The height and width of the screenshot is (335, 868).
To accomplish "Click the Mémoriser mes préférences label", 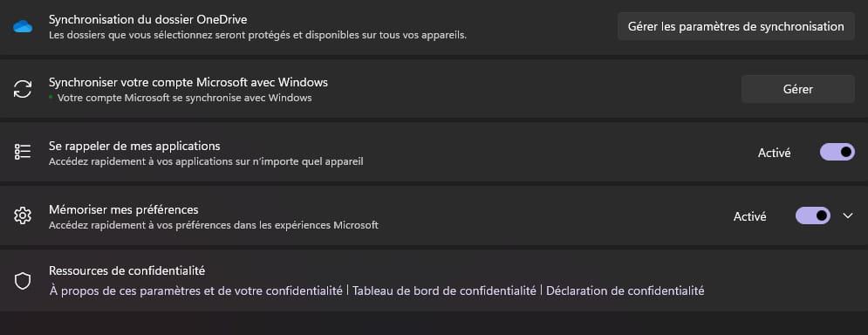I will pyautogui.click(x=124, y=210).
